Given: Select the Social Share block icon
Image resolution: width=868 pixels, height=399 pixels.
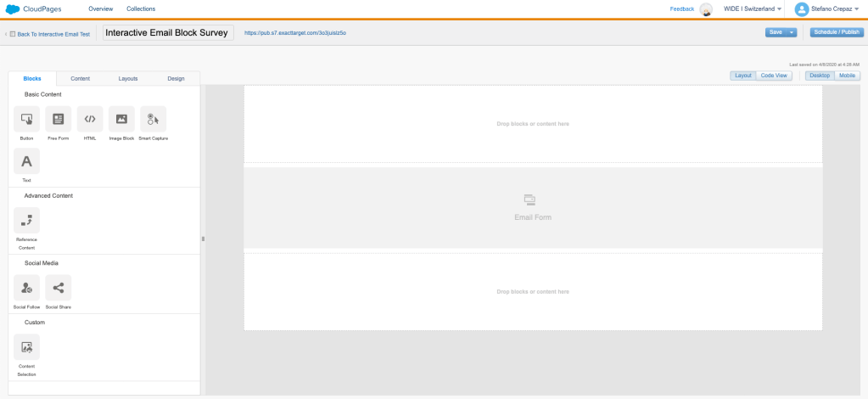Looking at the screenshot, I should (58, 288).
